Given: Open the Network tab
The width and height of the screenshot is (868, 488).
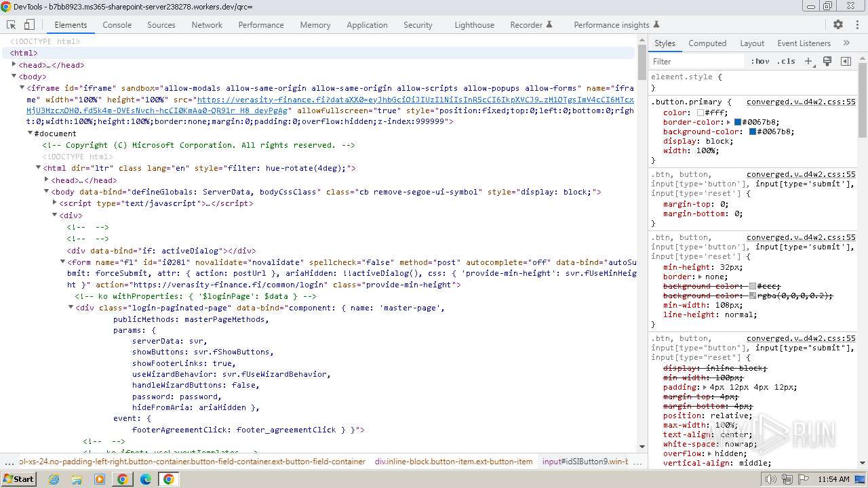Looking at the screenshot, I should (x=207, y=24).
